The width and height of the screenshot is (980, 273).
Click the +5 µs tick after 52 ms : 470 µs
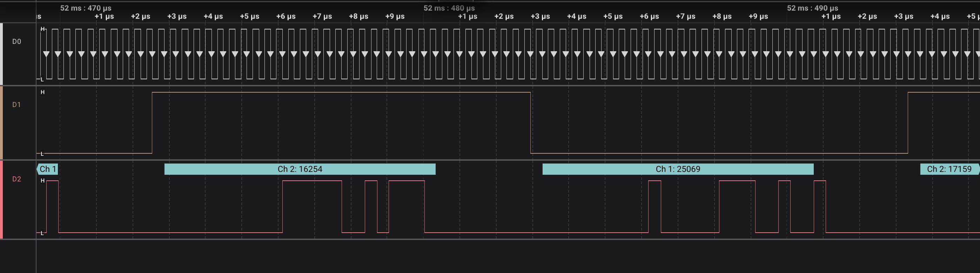pos(250,16)
